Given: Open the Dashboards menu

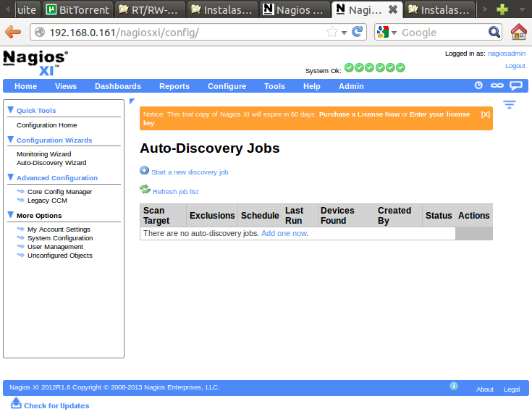Looking at the screenshot, I should [x=118, y=86].
